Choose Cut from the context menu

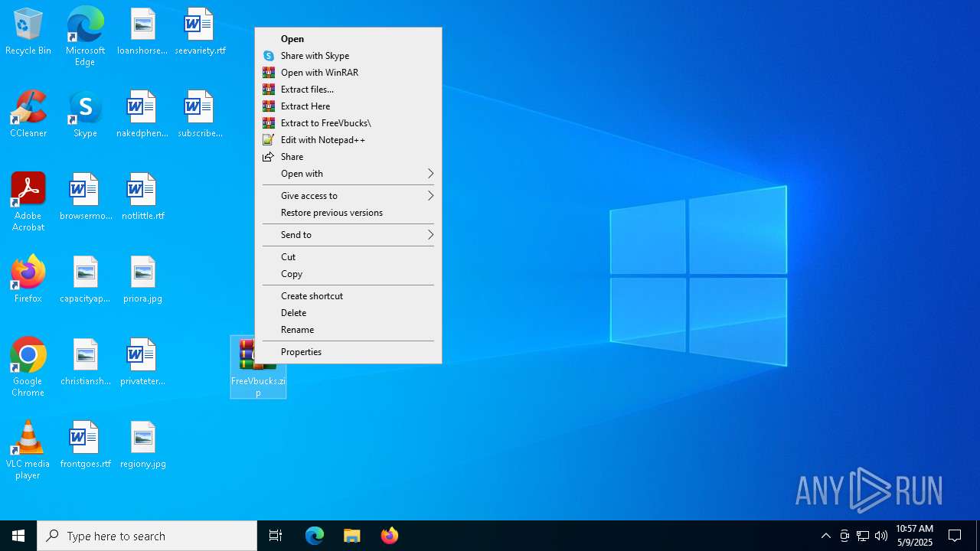pos(348,257)
